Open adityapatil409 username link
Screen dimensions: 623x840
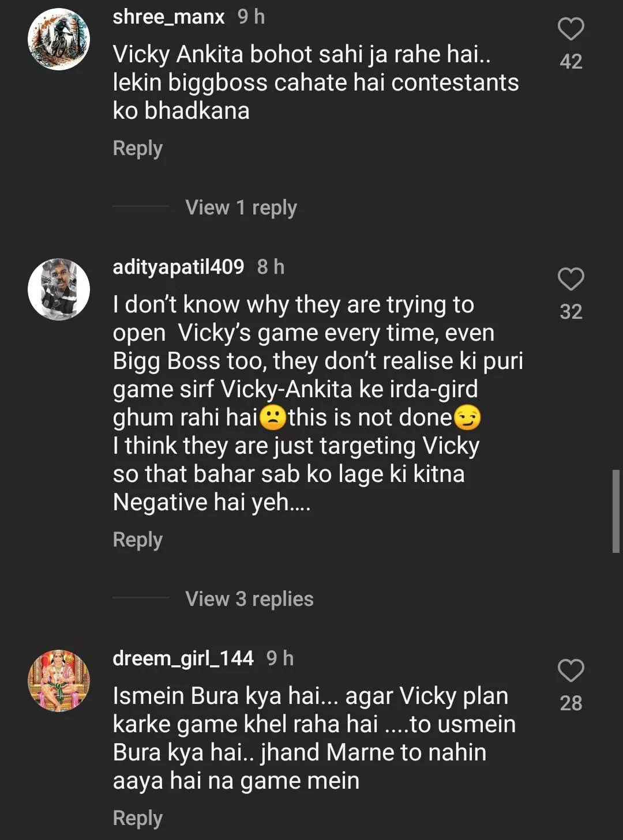pyautogui.click(x=178, y=267)
